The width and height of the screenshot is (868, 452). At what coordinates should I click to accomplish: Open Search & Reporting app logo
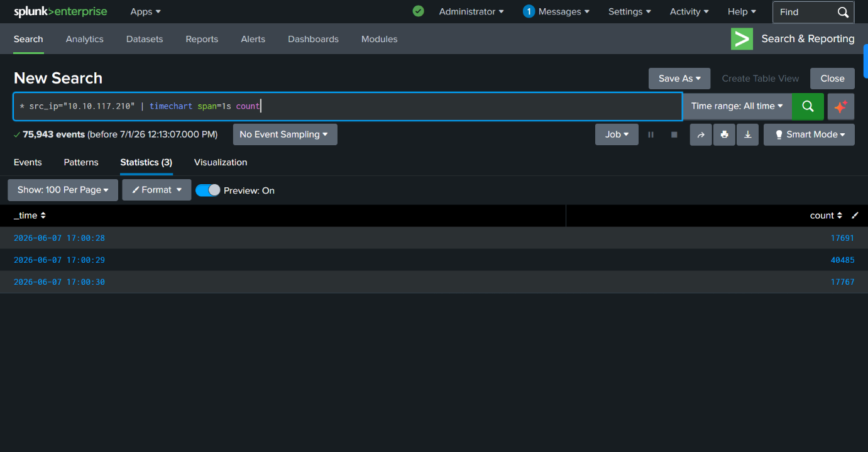(742, 39)
